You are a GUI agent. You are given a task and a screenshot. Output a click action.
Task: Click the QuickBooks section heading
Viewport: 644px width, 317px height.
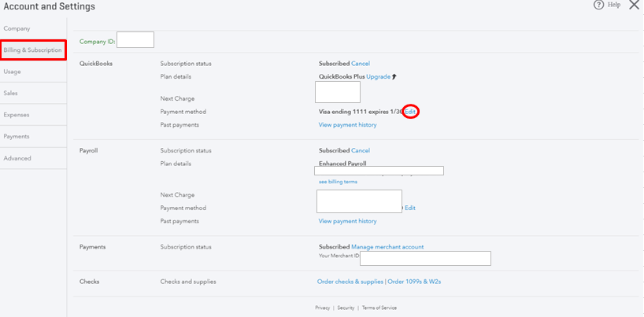coord(96,64)
